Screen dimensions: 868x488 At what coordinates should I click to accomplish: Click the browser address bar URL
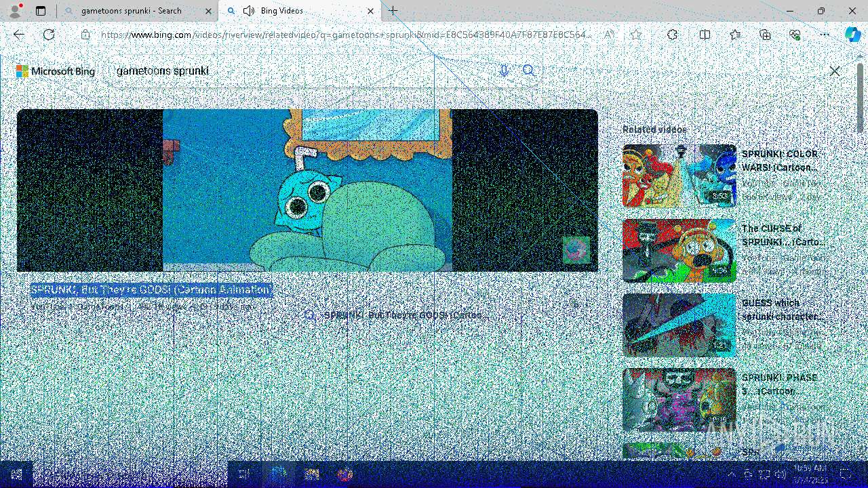click(x=346, y=35)
